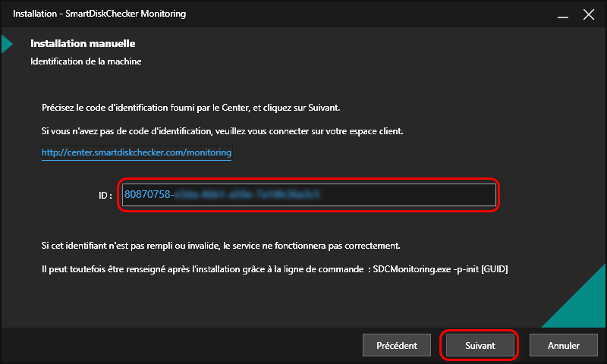Click the 'ID :' label
This screenshot has height=364, width=607.
click(x=105, y=196)
